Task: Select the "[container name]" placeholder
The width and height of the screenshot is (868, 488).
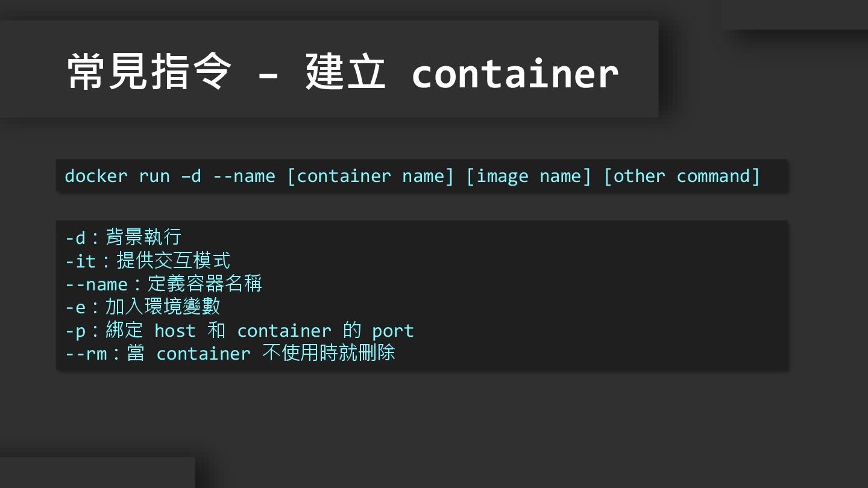Action: [x=370, y=176]
